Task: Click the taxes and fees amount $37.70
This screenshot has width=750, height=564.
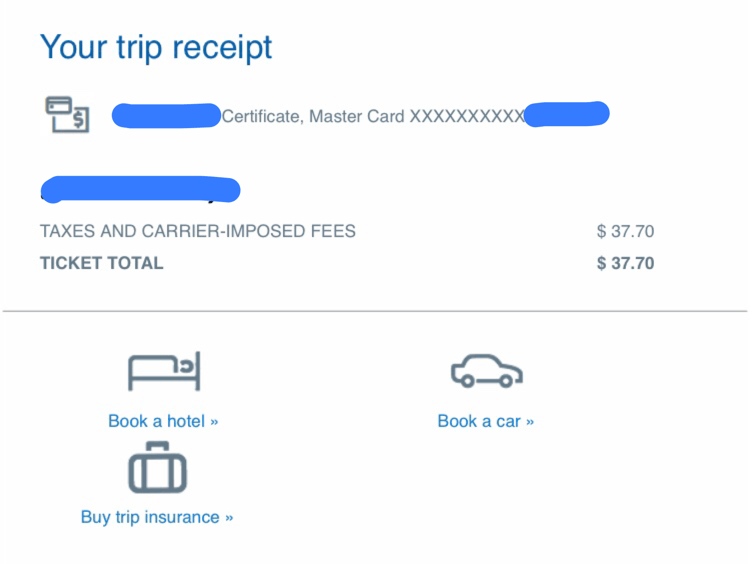Action: 625,231
